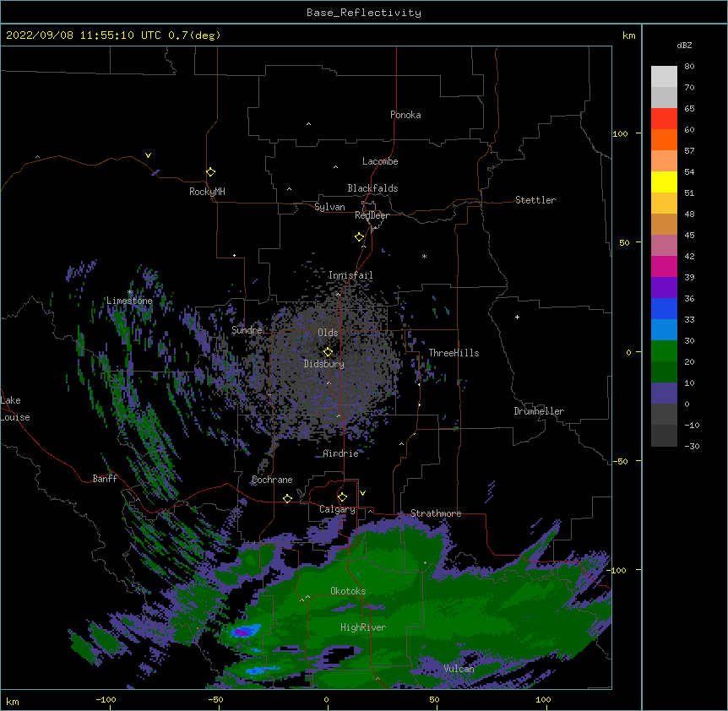The height and width of the screenshot is (711, 728).
Task: Click the Didsbury town label
Action: [x=324, y=364]
